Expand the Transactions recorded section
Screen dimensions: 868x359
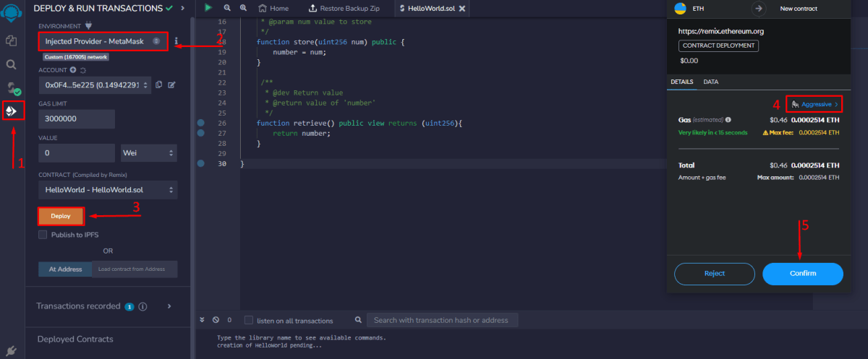169,306
